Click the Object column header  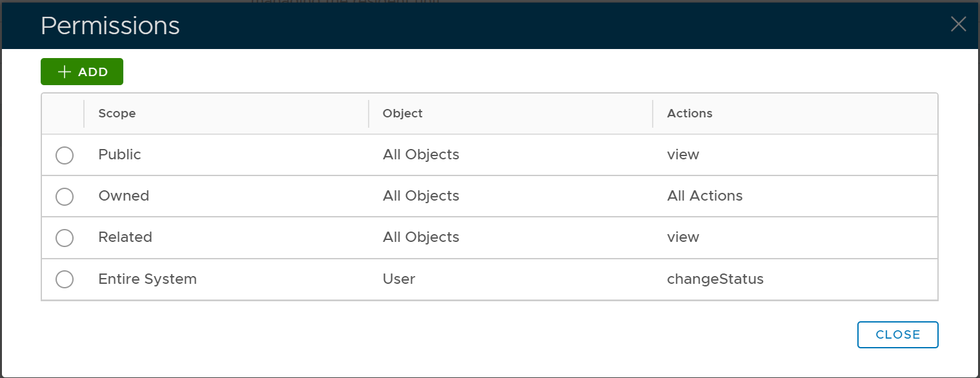click(x=402, y=114)
